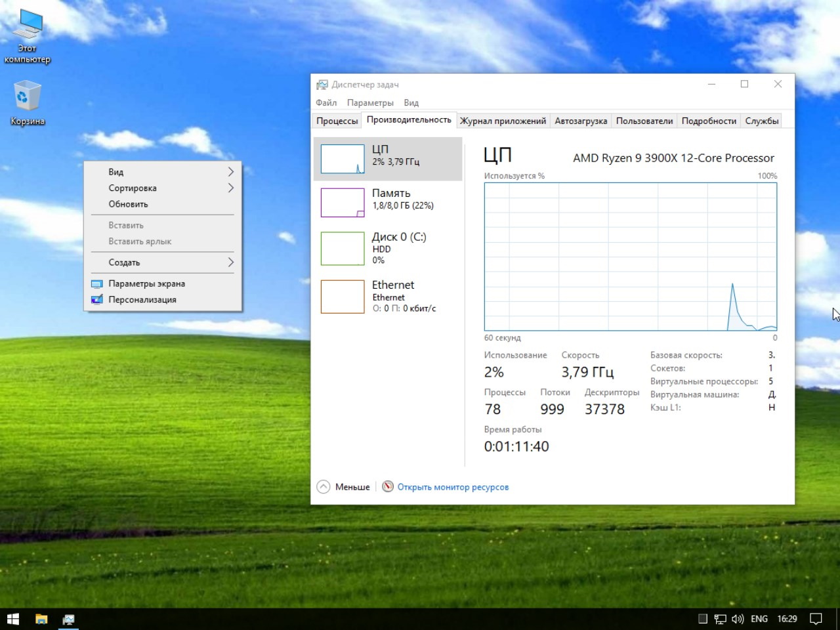
Task: Click the ЦП label in the sidebar
Action: point(381,150)
